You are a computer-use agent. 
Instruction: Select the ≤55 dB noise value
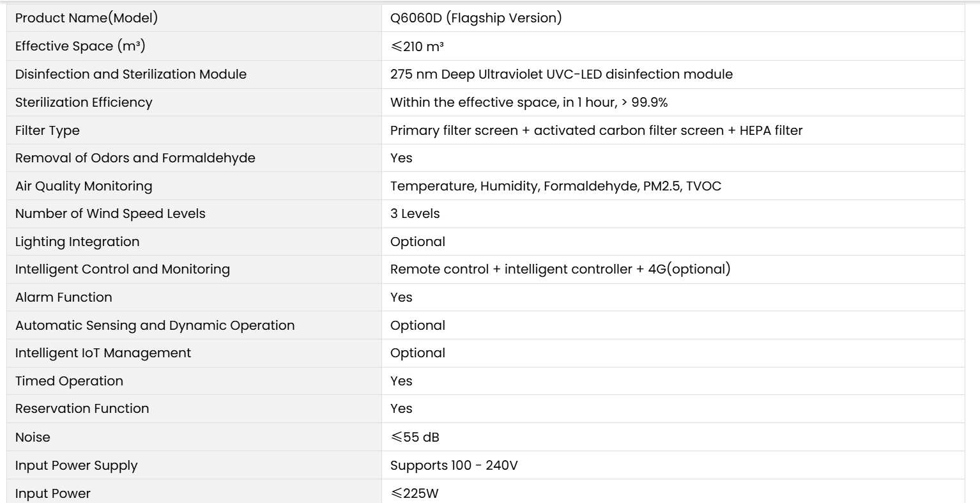(415, 437)
